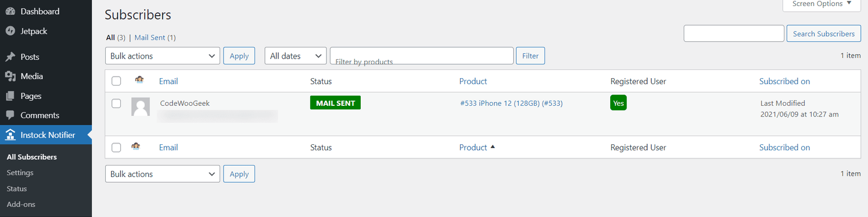The height and width of the screenshot is (217, 868).
Task: Check the CodeWooGeek subscriber row checkbox
Action: click(116, 103)
